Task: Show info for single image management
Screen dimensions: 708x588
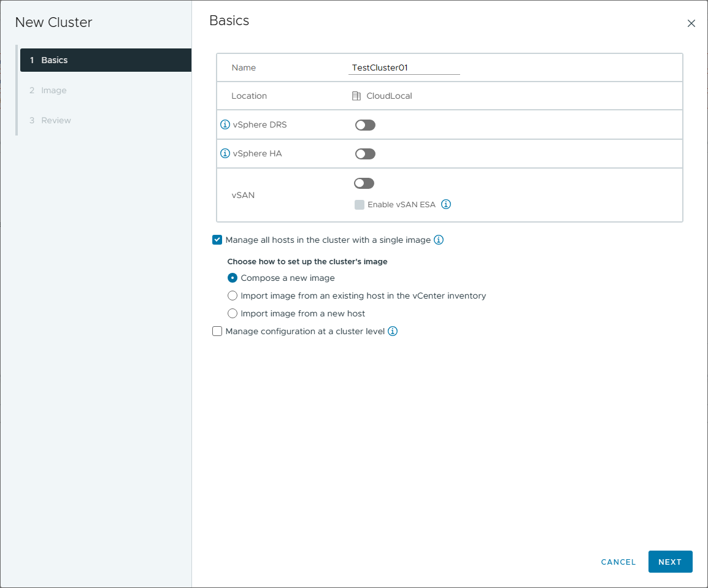Action: pyautogui.click(x=439, y=240)
